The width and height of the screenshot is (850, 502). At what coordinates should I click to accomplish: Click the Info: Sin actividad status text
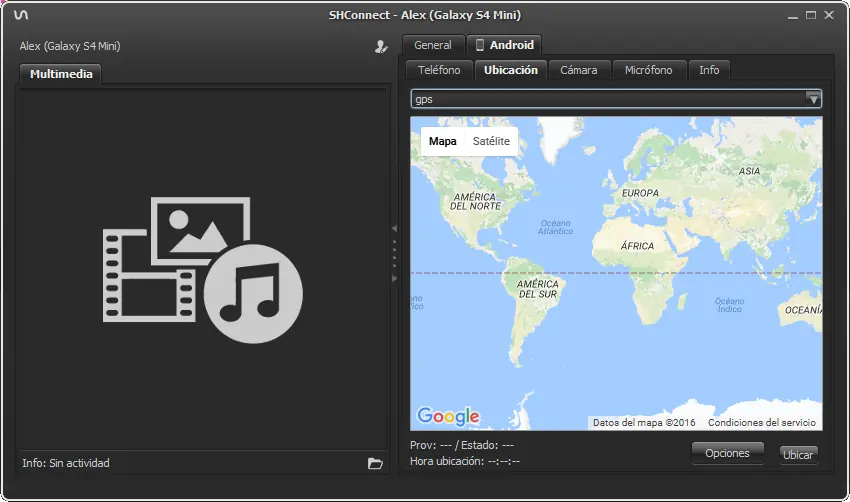(66, 463)
